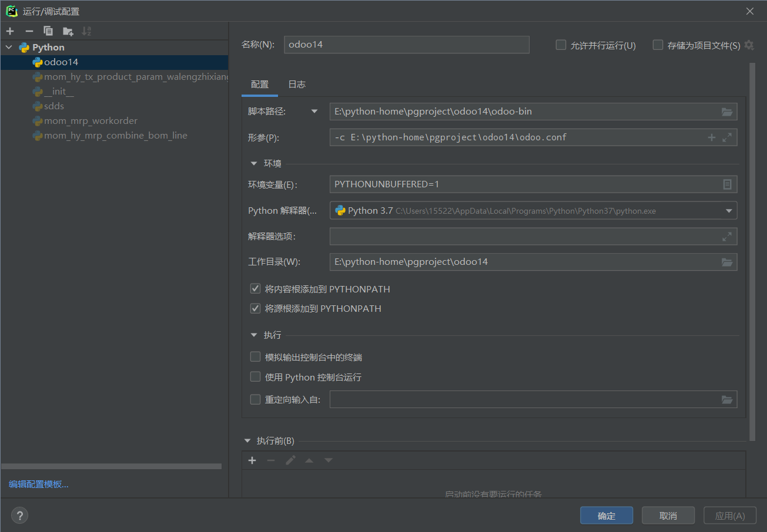
Task: Close the 运行/调试配置 dialog
Action: (x=750, y=11)
